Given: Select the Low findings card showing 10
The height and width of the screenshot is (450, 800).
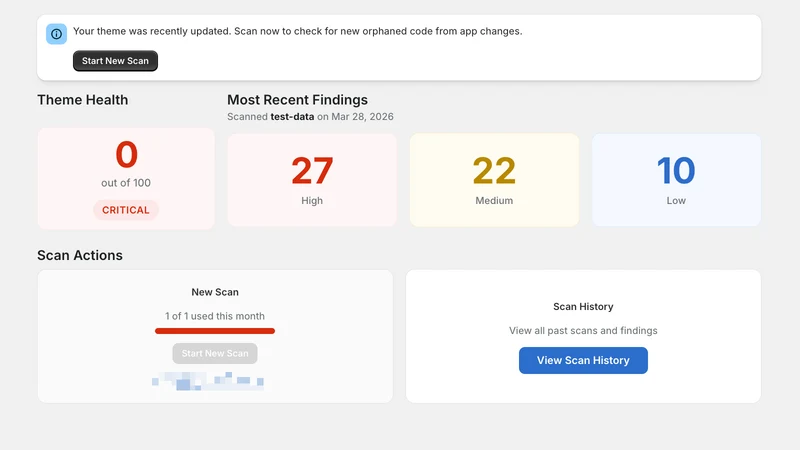Looking at the screenshot, I should (x=676, y=180).
